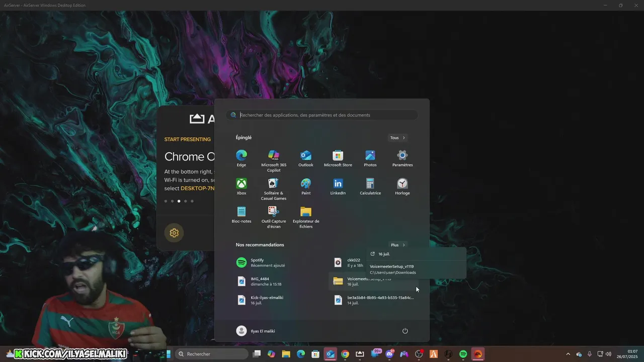Launch Microsoft 365 Copilot pinned app

(274, 161)
